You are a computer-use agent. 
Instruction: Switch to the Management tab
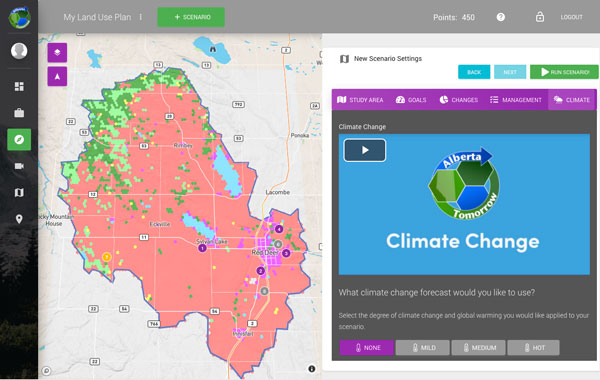coord(516,100)
